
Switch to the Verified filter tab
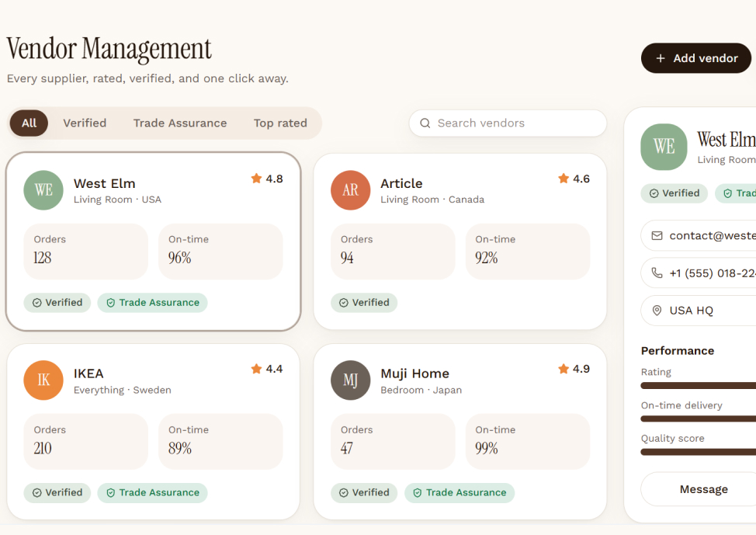(85, 123)
